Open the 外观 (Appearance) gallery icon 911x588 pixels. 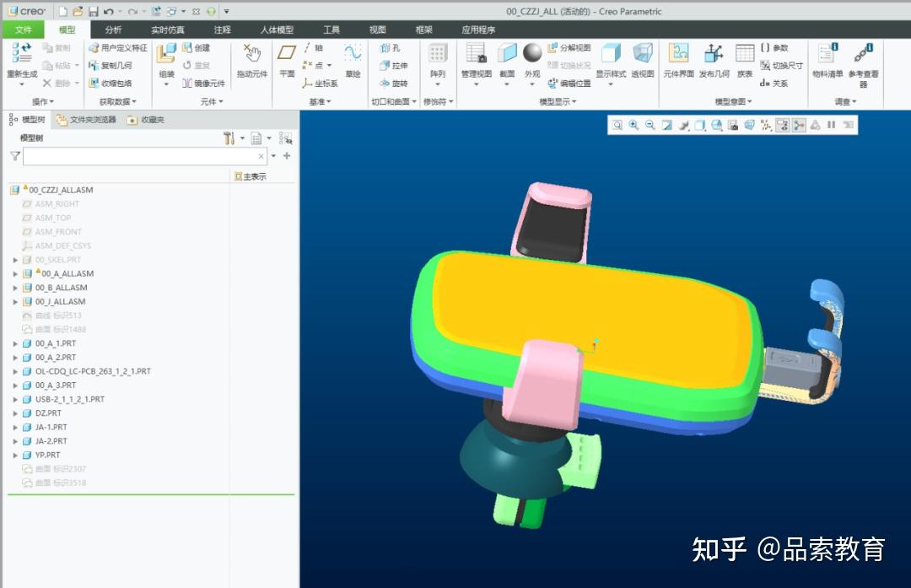tap(532, 56)
